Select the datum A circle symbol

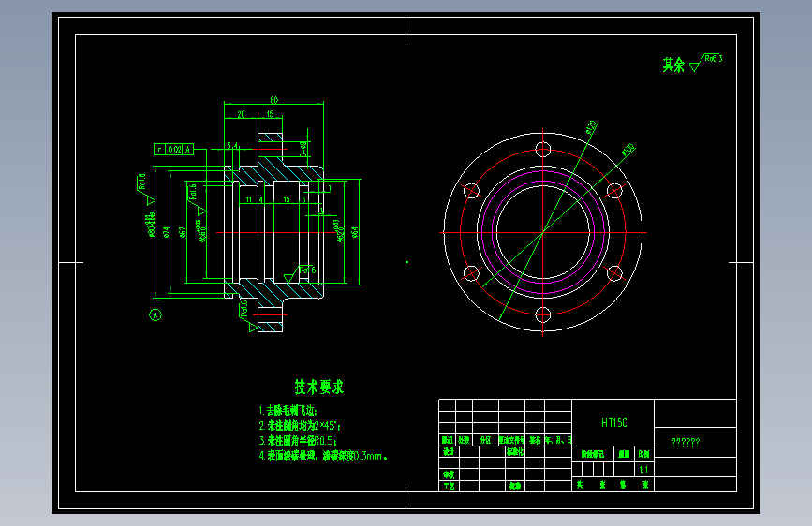click(155, 314)
